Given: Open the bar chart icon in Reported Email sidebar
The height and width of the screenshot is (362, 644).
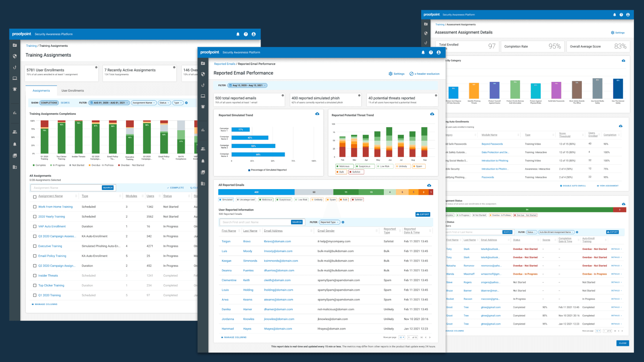Looking at the screenshot, I should (203, 130).
